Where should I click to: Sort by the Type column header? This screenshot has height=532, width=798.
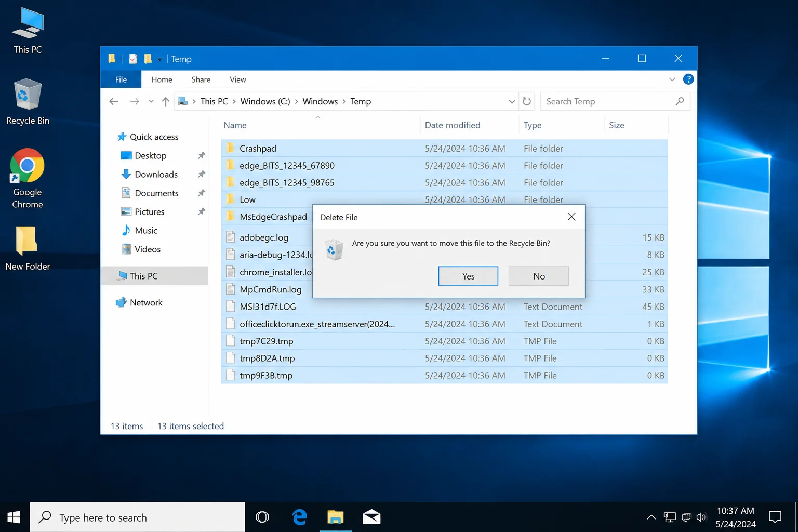(533, 125)
